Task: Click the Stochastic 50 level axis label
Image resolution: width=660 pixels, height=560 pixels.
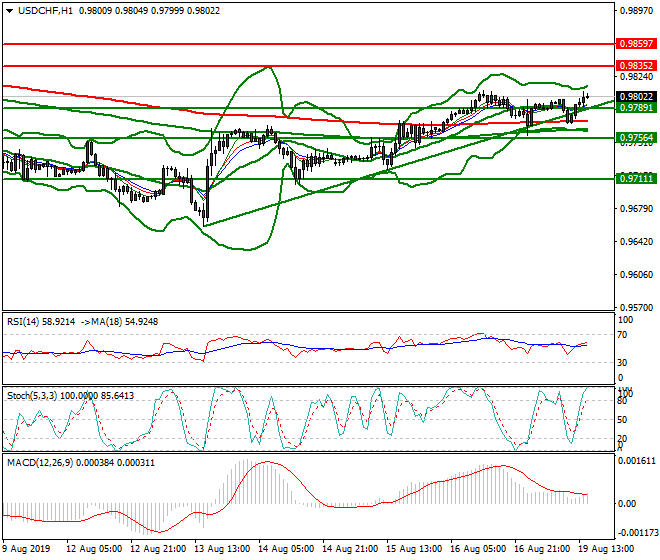Action: [622, 420]
